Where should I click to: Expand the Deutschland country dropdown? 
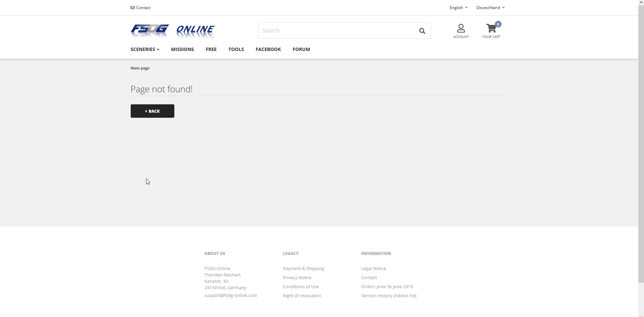click(490, 8)
